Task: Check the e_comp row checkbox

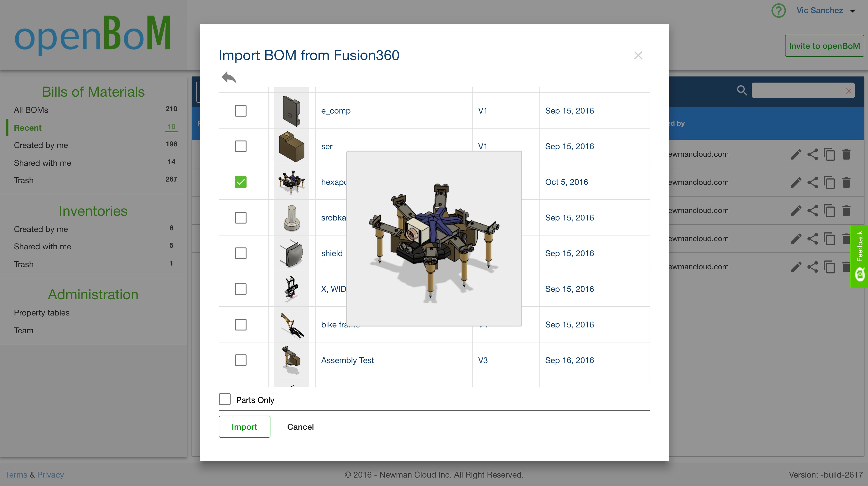Action: click(240, 111)
